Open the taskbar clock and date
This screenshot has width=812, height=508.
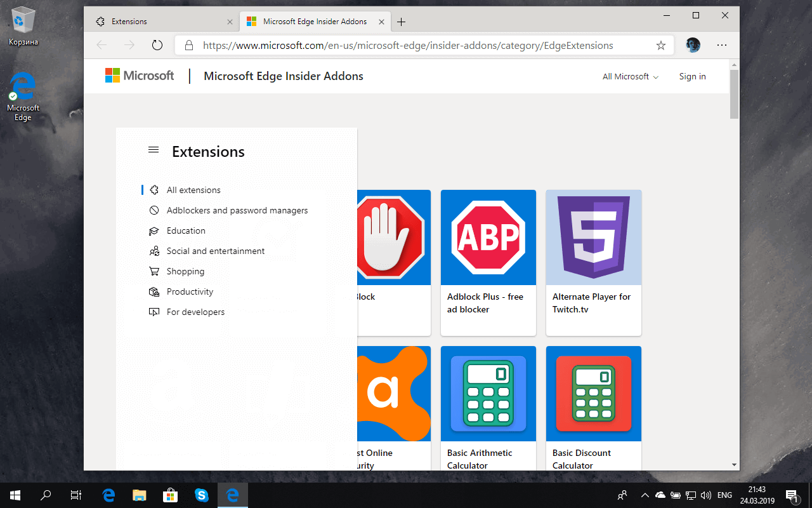click(757, 495)
